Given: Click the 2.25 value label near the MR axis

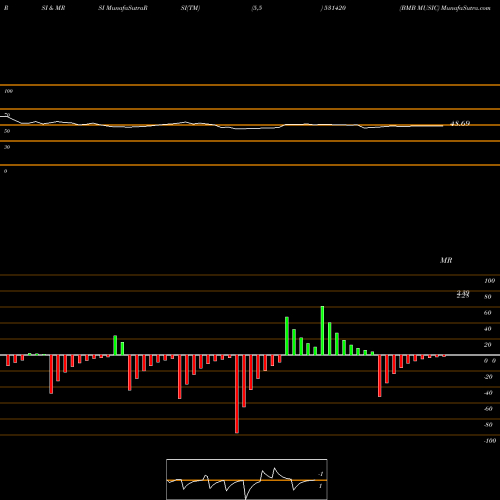Looking at the screenshot, I should (x=463, y=296).
